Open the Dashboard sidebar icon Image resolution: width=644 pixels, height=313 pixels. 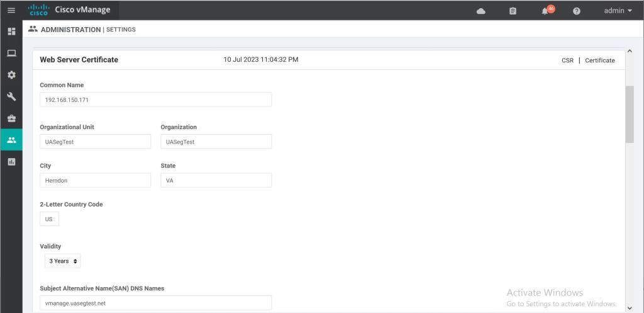[x=11, y=31]
